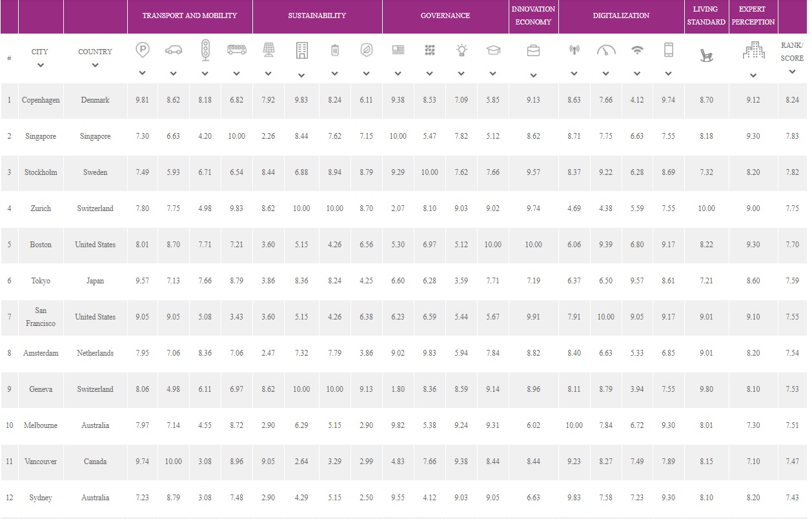Click the rocking chair living standard icon

(x=707, y=56)
